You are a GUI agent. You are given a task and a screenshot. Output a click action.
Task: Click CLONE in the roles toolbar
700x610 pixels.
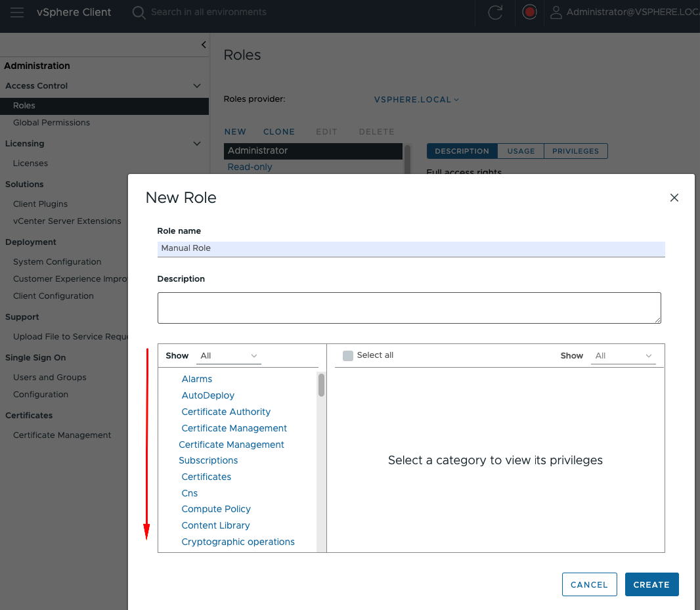coord(278,131)
